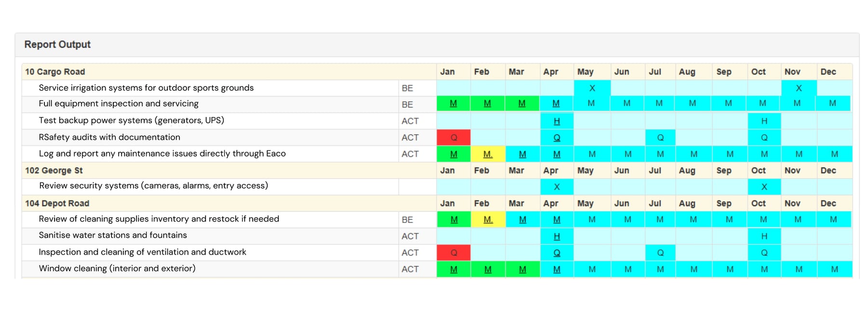Open February M link in Full equipment inspection row
Image resolution: width=868 pixels, height=315 pixels.
pyautogui.click(x=488, y=104)
